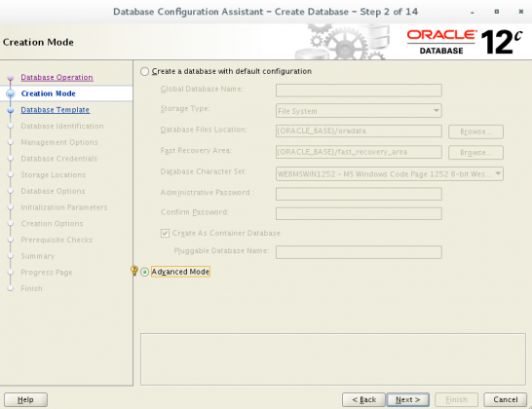Select 'Create a database with default configuration' radio
Image resolution: width=532 pixels, height=409 pixels.
tap(145, 71)
